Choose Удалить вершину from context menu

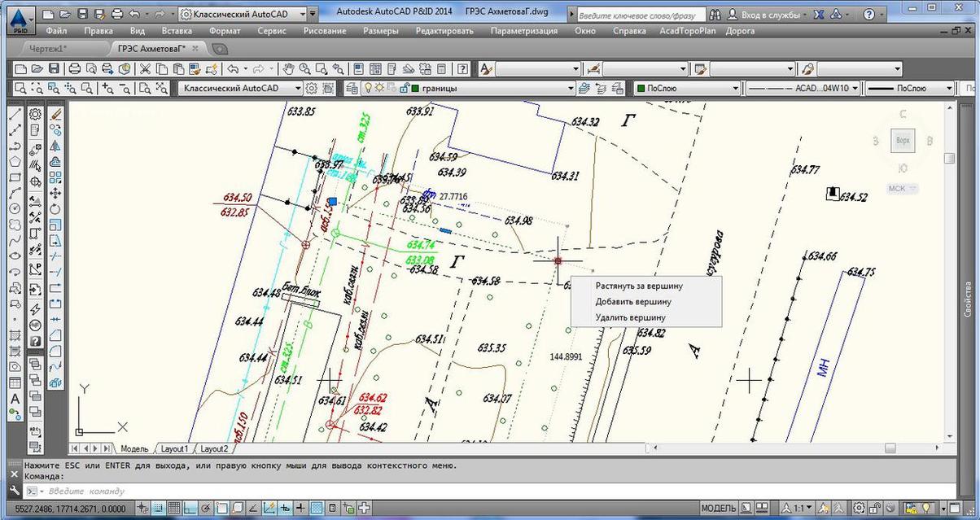[x=630, y=317]
